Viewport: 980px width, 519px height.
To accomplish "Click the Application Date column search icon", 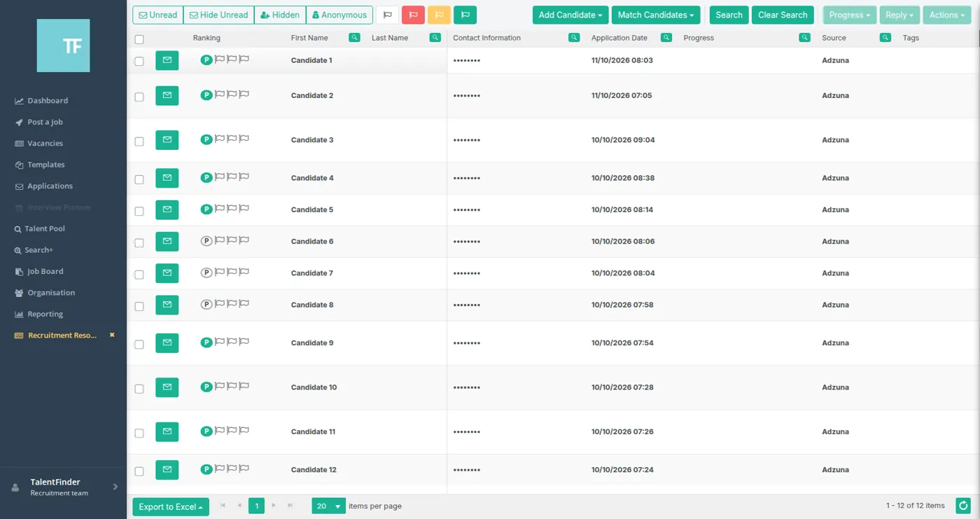I will [x=666, y=37].
